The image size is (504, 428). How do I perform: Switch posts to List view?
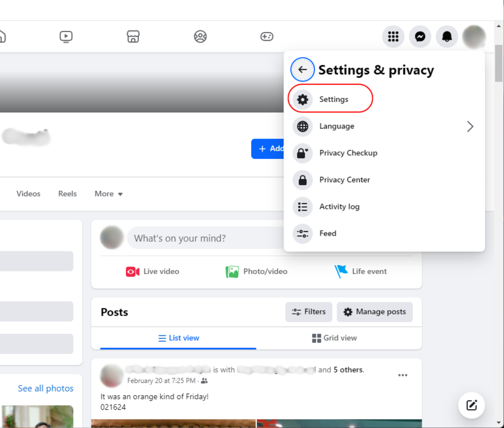[x=178, y=338]
